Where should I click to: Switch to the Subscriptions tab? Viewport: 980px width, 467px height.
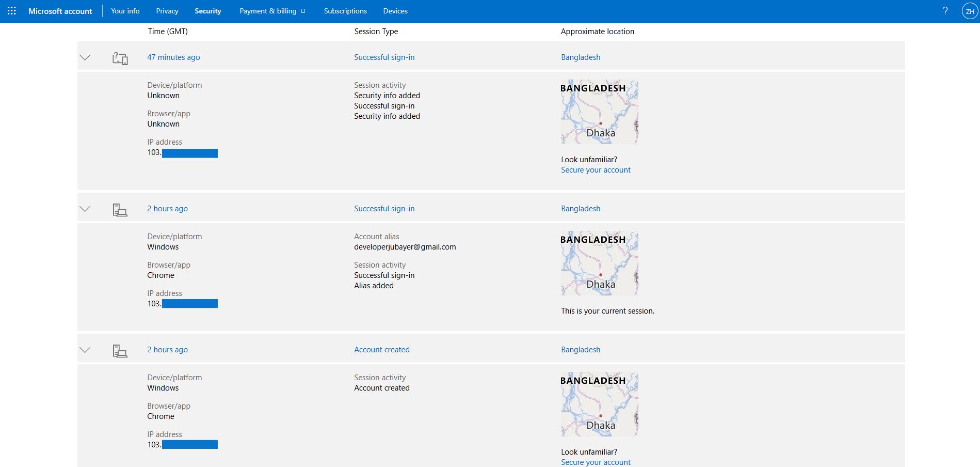point(345,11)
